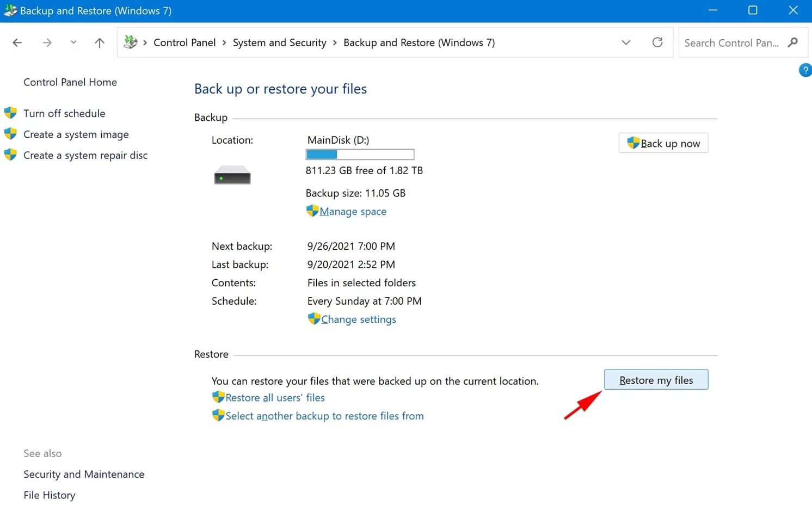Click the shield icon next to Manage space

[312, 210]
